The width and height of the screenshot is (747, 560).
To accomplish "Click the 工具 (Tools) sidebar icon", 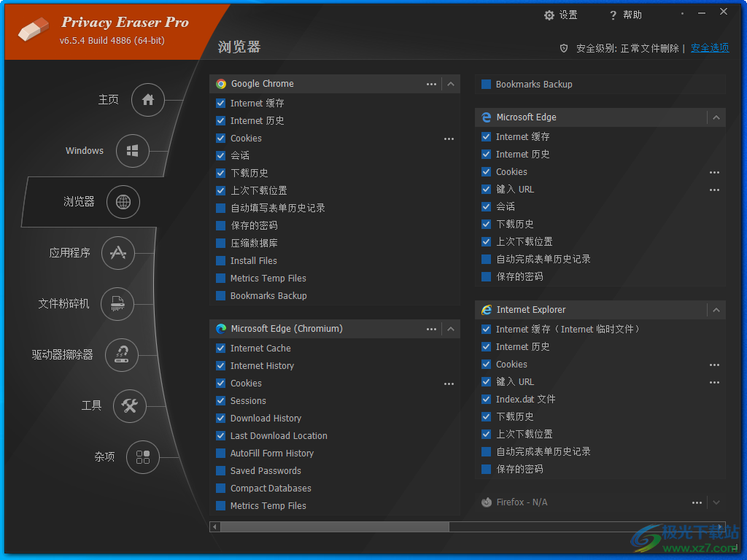I will point(129,406).
